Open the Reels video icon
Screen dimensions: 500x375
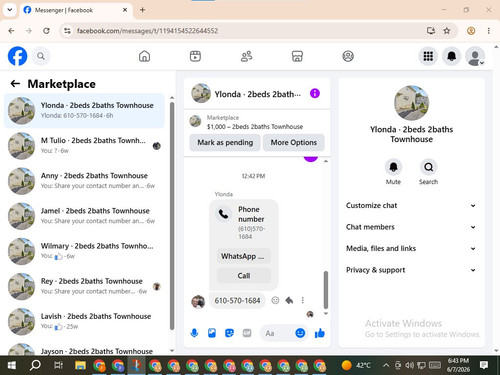(x=195, y=56)
